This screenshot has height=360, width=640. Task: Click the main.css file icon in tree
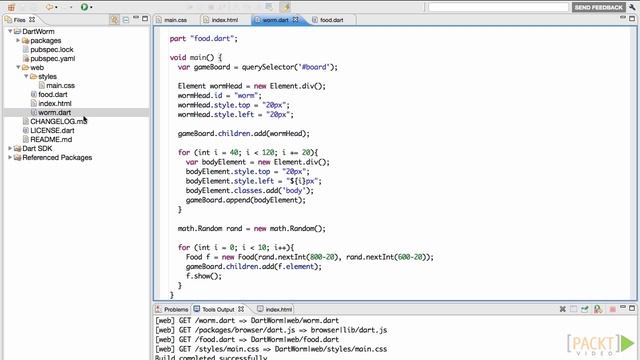pyautogui.click(x=42, y=85)
